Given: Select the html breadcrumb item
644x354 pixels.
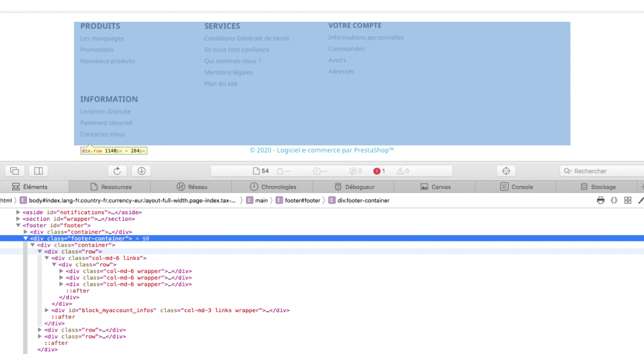Looking at the screenshot, I should pyautogui.click(x=6, y=200).
